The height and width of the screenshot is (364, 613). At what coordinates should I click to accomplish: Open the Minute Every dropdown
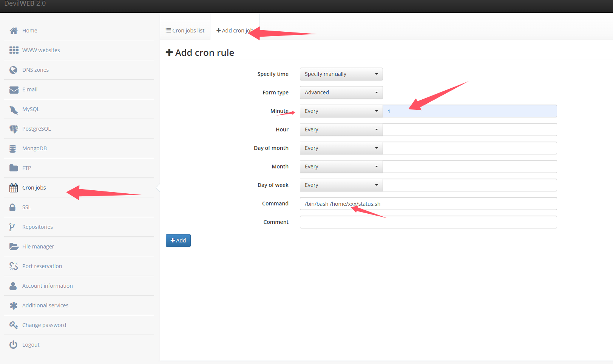click(x=341, y=111)
